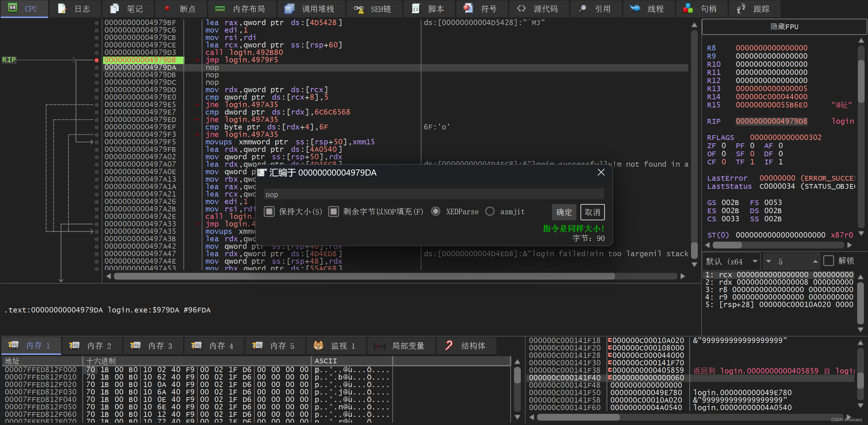Click the trace (跟踪) footprints icon
This screenshot has height=425, width=868.
(x=741, y=8)
